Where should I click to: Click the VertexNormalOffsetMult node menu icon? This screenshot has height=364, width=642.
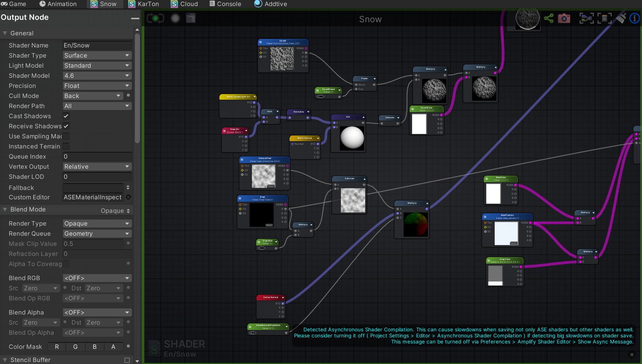(x=250, y=327)
